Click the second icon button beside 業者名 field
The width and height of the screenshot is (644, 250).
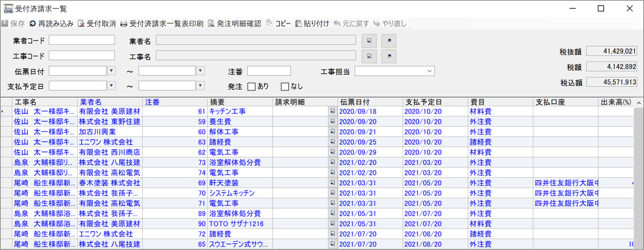coord(389,40)
